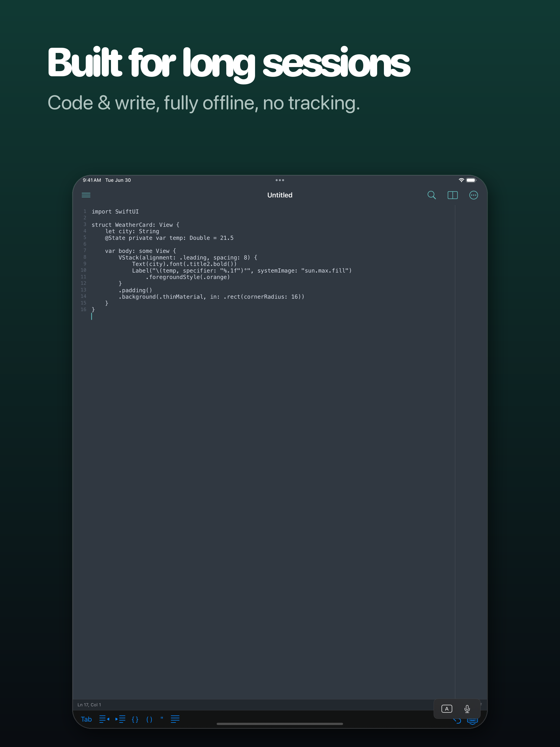
Task: Toggle the split view panel icon
Action: point(452,195)
